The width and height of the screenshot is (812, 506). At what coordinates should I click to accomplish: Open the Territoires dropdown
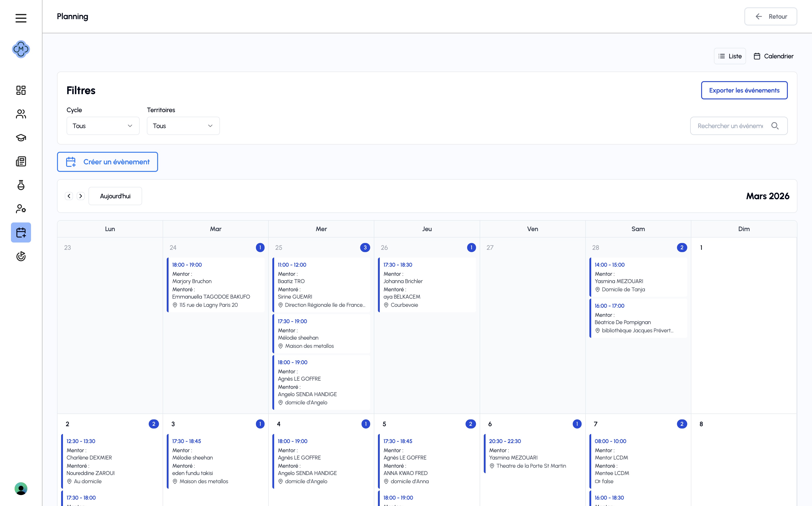point(183,126)
